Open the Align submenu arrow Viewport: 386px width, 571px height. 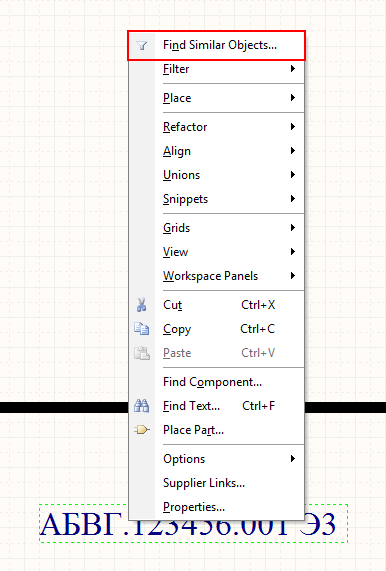pos(292,151)
